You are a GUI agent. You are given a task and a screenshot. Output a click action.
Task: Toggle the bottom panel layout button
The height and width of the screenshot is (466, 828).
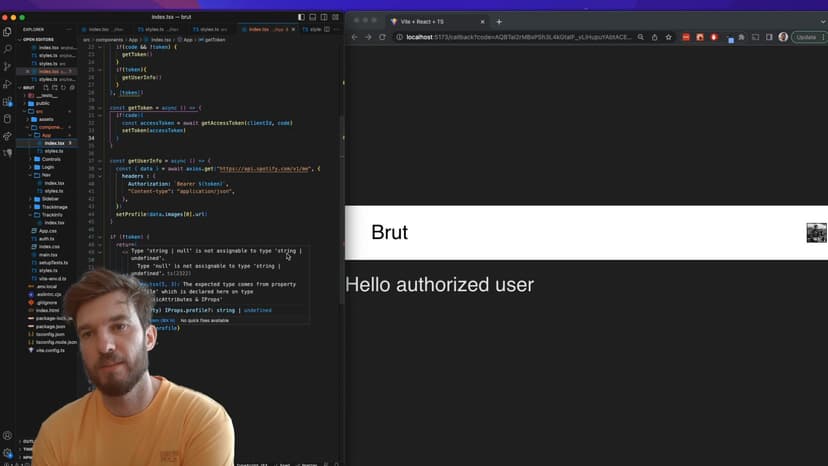point(313,17)
